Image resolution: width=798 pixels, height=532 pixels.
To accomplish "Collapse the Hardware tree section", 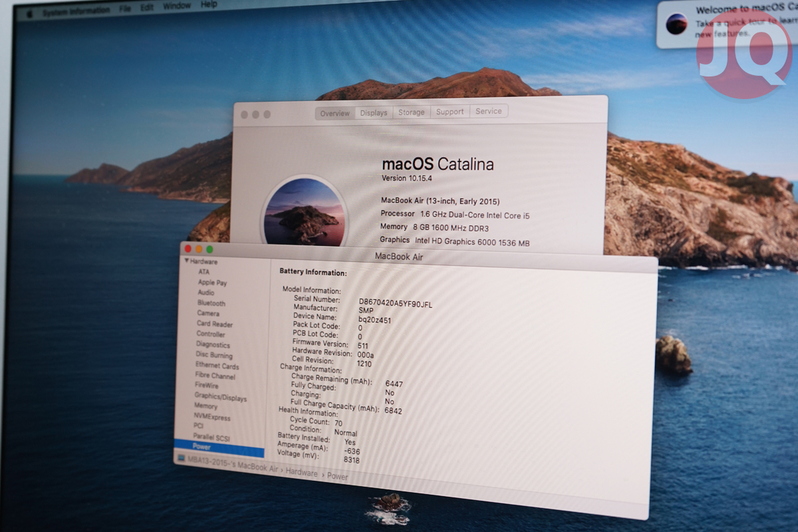I will tap(188, 261).
